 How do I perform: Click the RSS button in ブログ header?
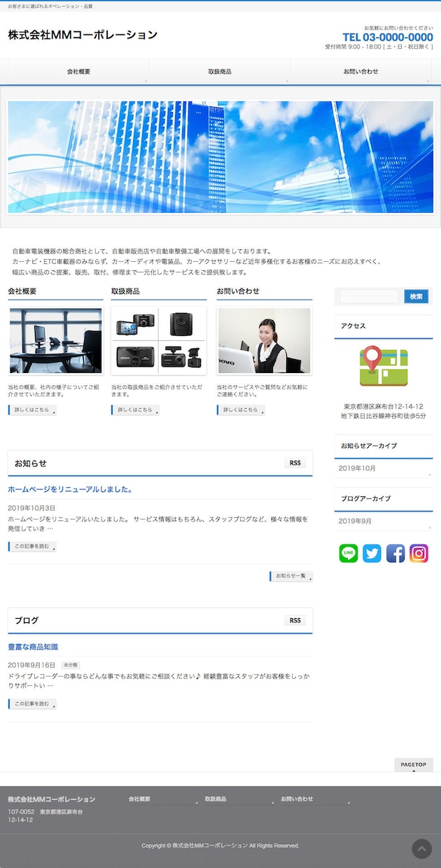295,620
